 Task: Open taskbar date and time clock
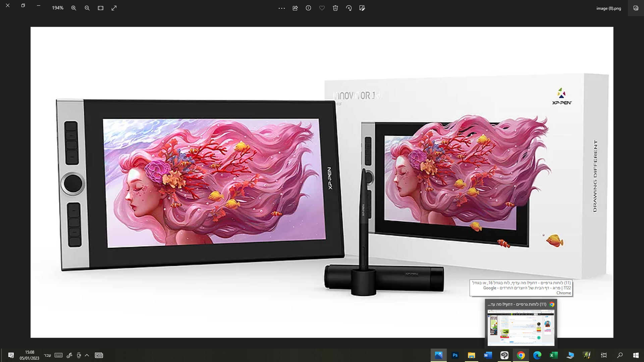30,355
